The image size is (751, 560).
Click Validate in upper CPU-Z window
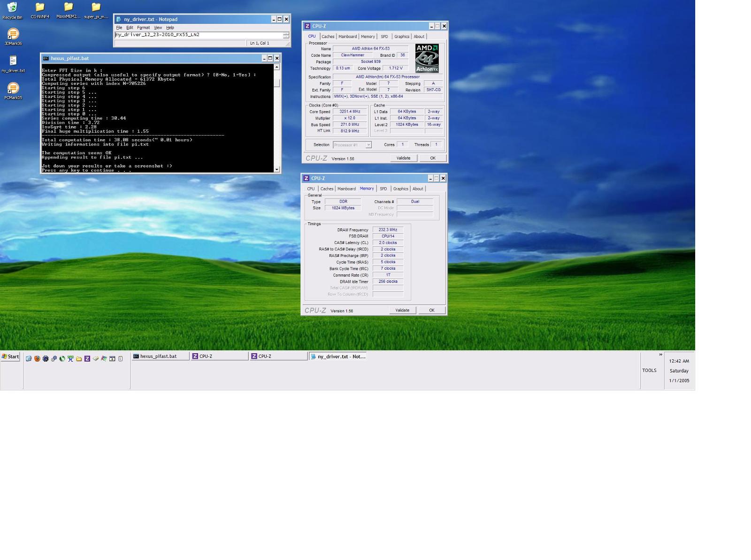[x=404, y=158]
